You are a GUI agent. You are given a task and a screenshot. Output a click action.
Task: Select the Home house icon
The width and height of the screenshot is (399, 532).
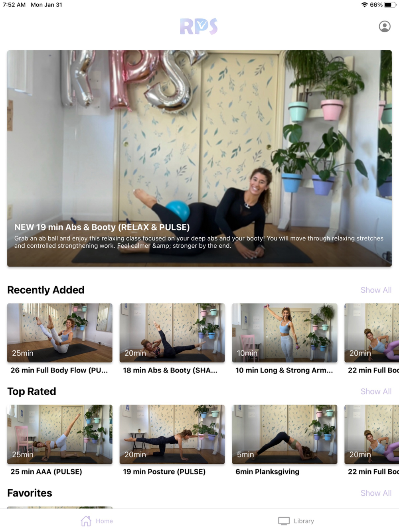pos(86,521)
